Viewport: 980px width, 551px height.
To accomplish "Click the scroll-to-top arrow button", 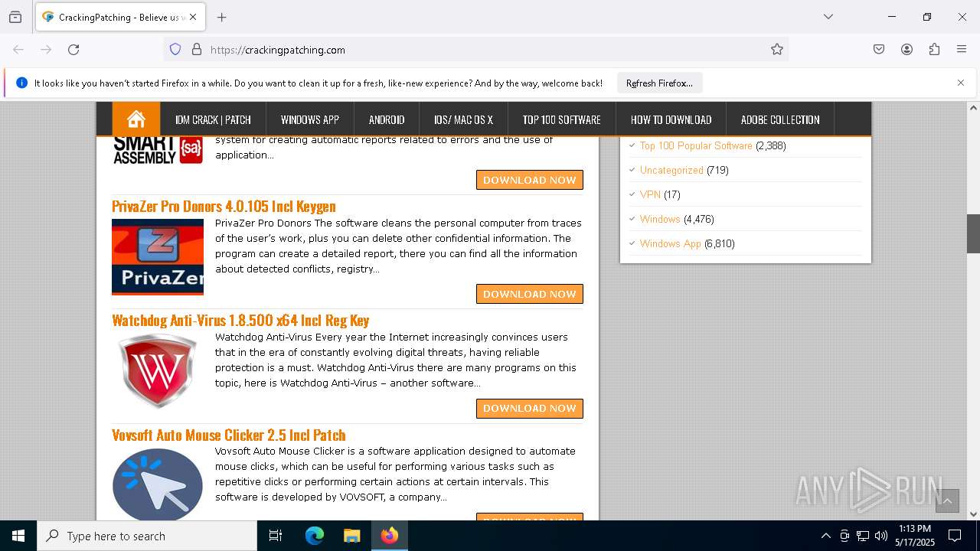I will tap(947, 500).
